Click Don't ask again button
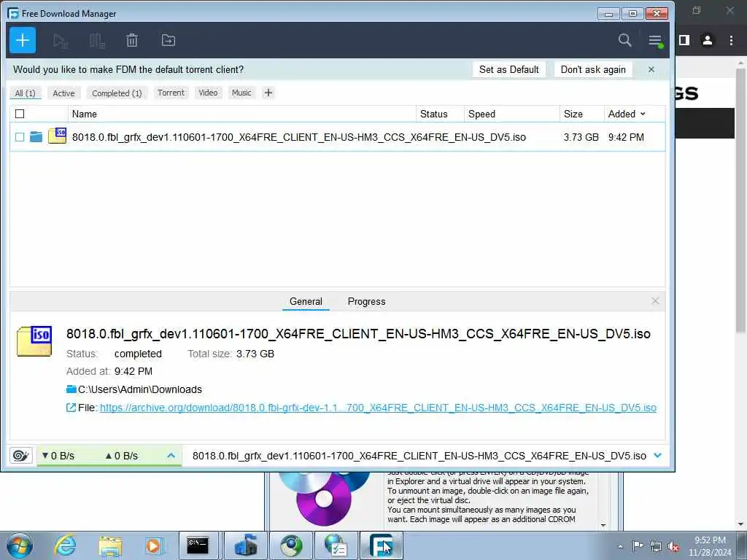The width and height of the screenshot is (747, 560). (x=593, y=69)
